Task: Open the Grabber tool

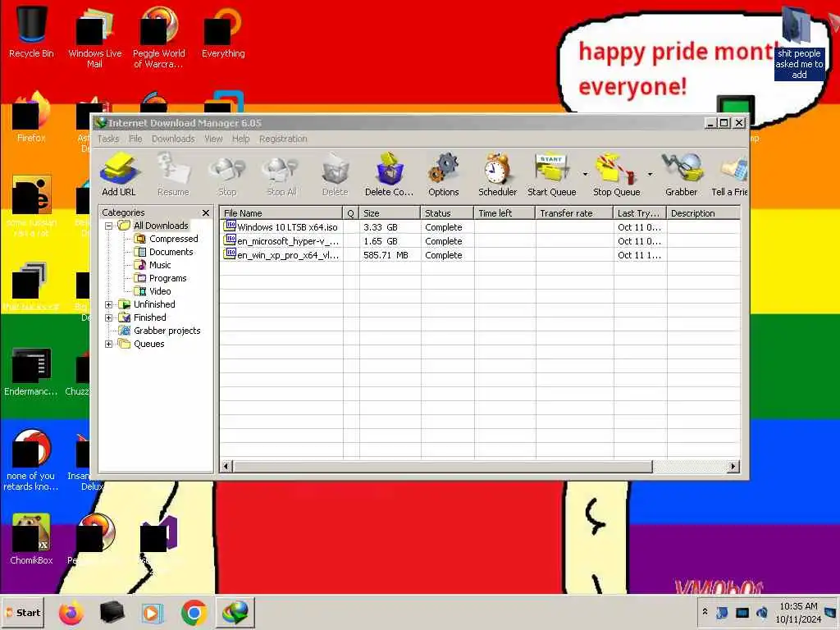Action: (x=682, y=174)
